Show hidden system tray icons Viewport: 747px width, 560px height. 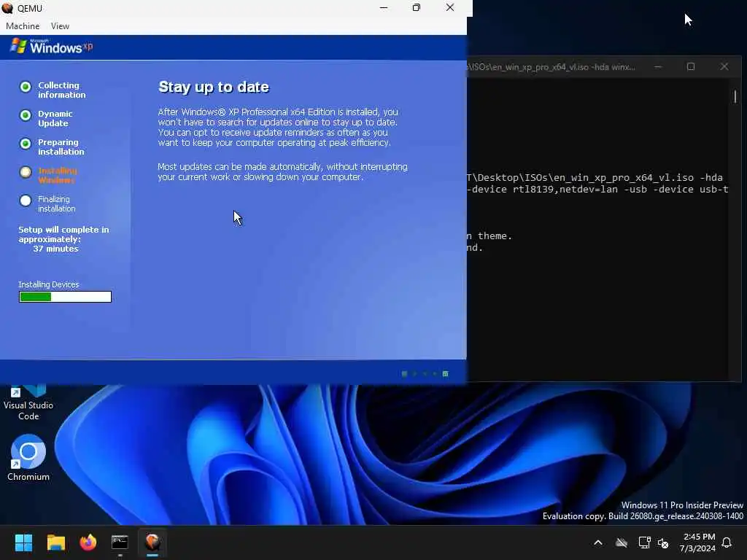[x=598, y=542]
